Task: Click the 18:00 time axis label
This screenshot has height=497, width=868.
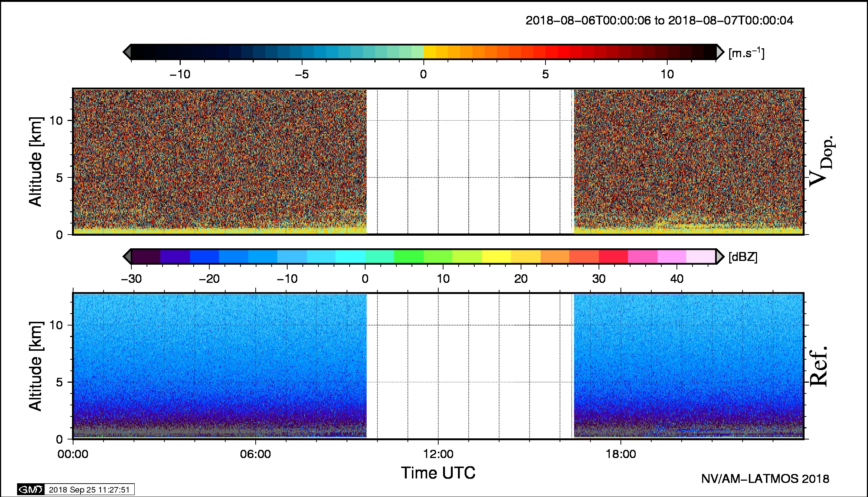Action: click(x=621, y=454)
